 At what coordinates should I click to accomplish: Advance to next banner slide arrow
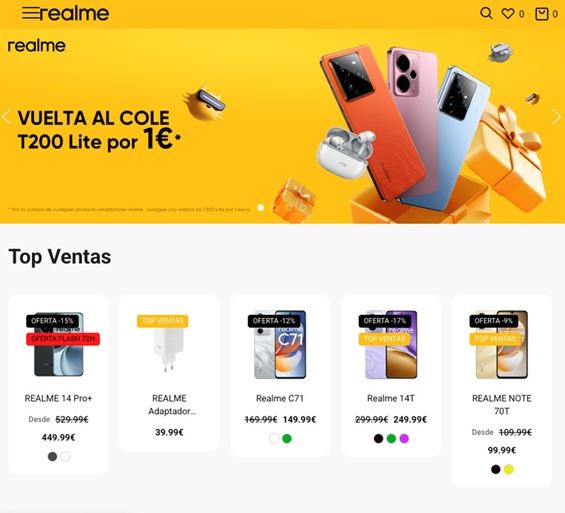pos(556,117)
